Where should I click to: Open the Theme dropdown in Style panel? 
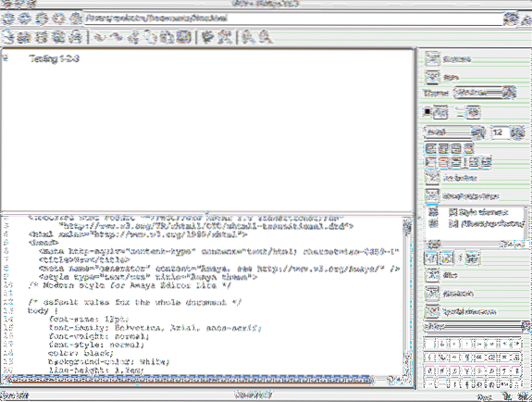pos(485,93)
